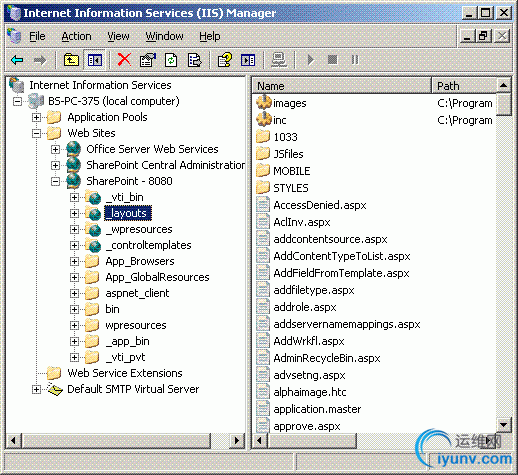Expand the Application Pools node
The width and height of the screenshot is (518, 475).
(36, 117)
